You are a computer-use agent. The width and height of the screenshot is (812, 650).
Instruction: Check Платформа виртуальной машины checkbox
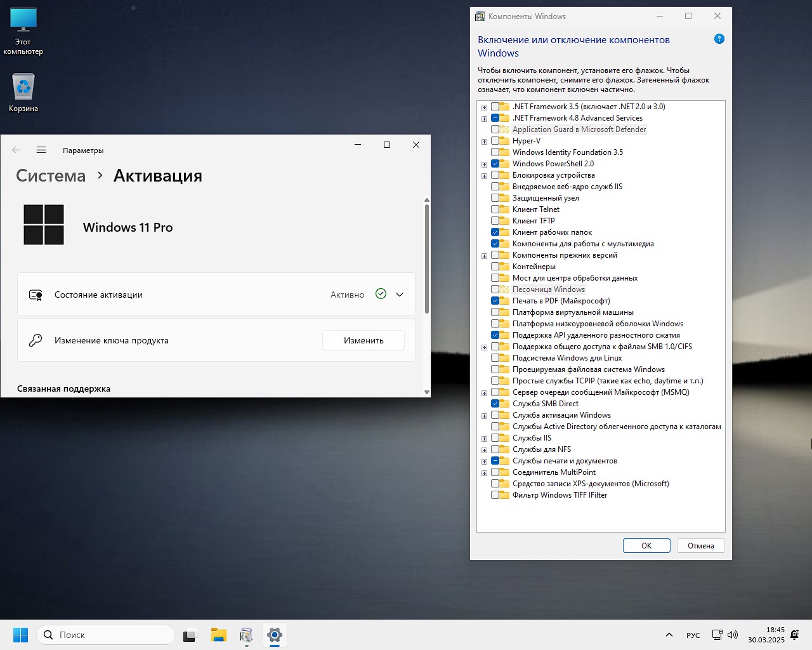click(495, 312)
